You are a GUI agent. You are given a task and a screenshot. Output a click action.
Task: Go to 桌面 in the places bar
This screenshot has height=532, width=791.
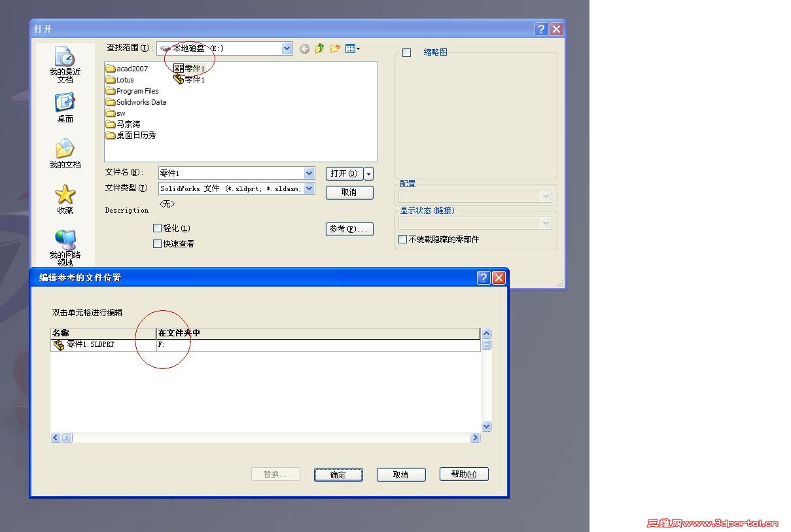point(65,108)
